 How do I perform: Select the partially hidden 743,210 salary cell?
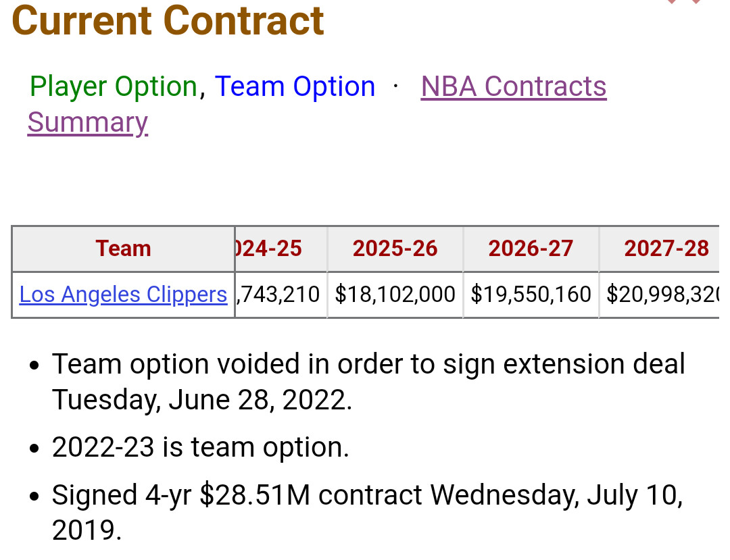tap(280, 295)
